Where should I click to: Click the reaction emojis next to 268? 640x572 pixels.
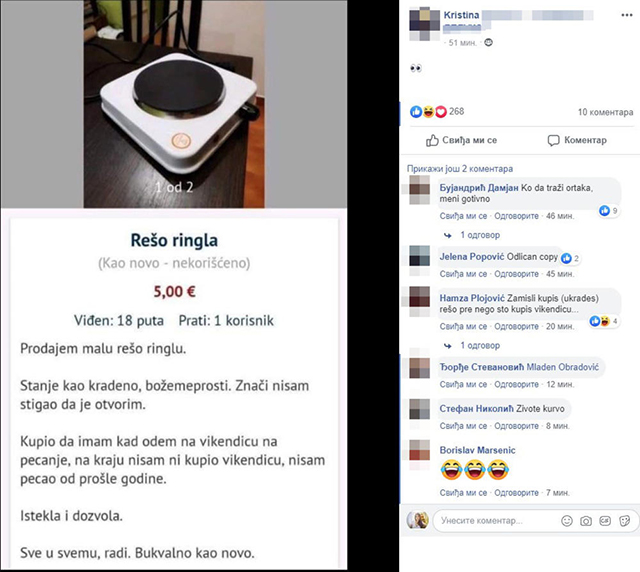tap(428, 111)
